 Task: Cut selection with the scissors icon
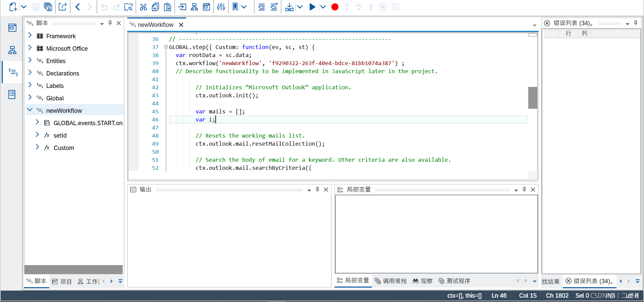[143, 7]
